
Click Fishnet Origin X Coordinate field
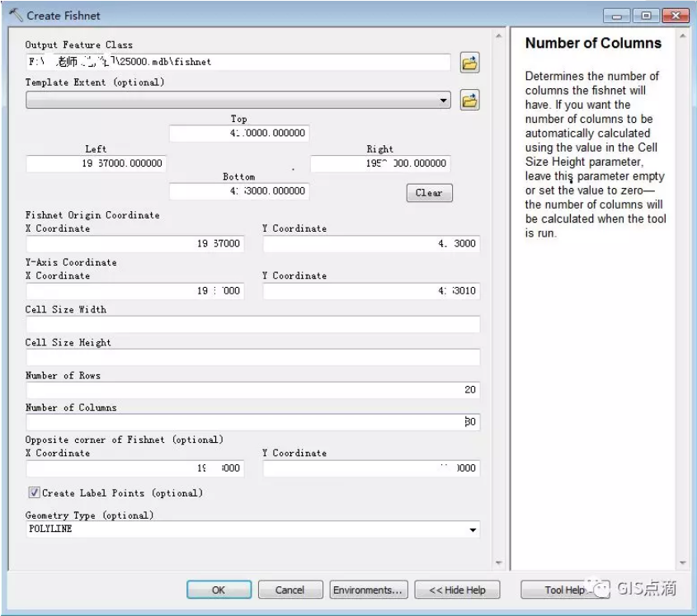pyautogui.click(x=135, y=243)
